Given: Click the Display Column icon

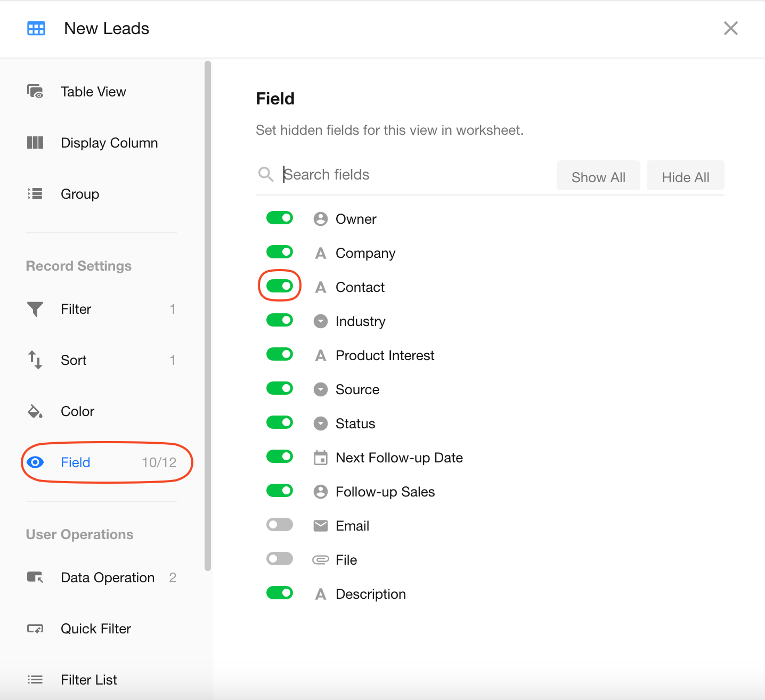Looking at the screenshot, I should [35, 143].
